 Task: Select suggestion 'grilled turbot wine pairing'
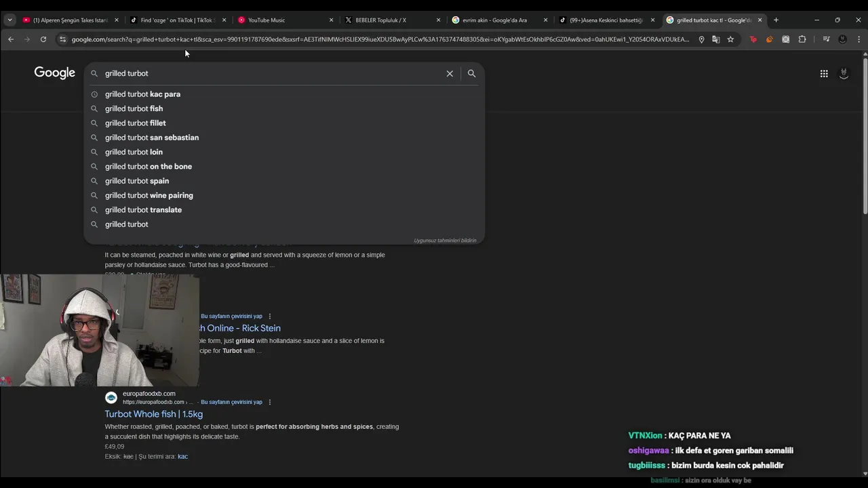tap(284, 195)
